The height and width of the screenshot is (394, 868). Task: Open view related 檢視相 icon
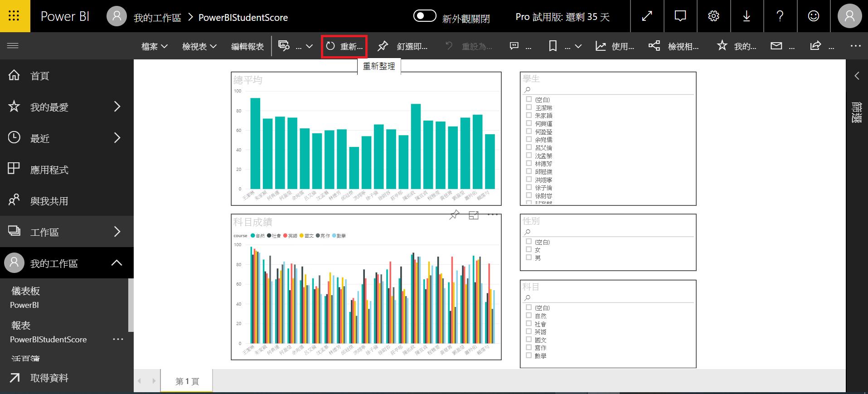[654, 46]
